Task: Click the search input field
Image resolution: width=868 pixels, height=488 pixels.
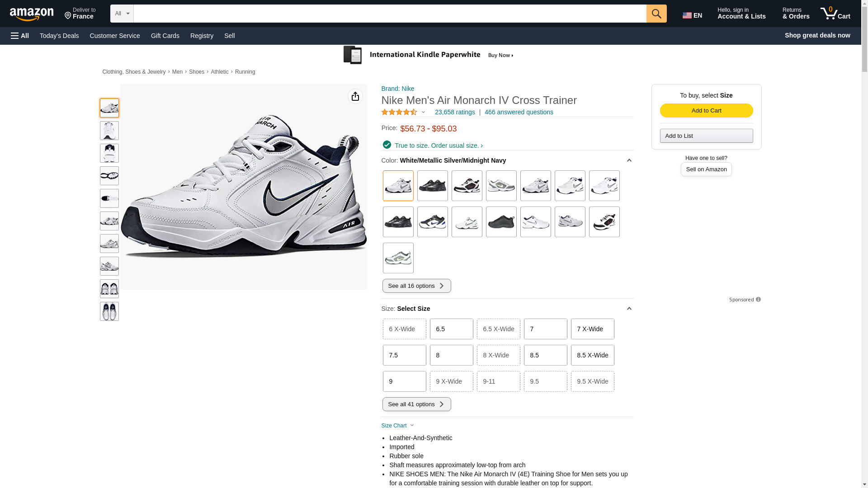Action: (x=389, y=14)
